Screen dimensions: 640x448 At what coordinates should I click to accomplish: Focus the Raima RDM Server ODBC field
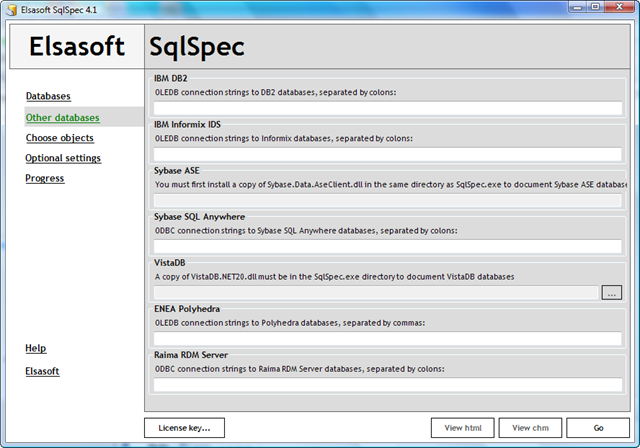pyautogui.click(x=388, y=385)
